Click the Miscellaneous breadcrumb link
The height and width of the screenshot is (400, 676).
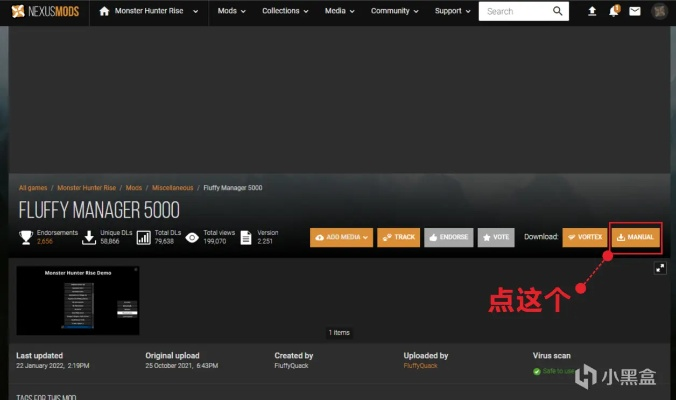(x=172, y=188)
